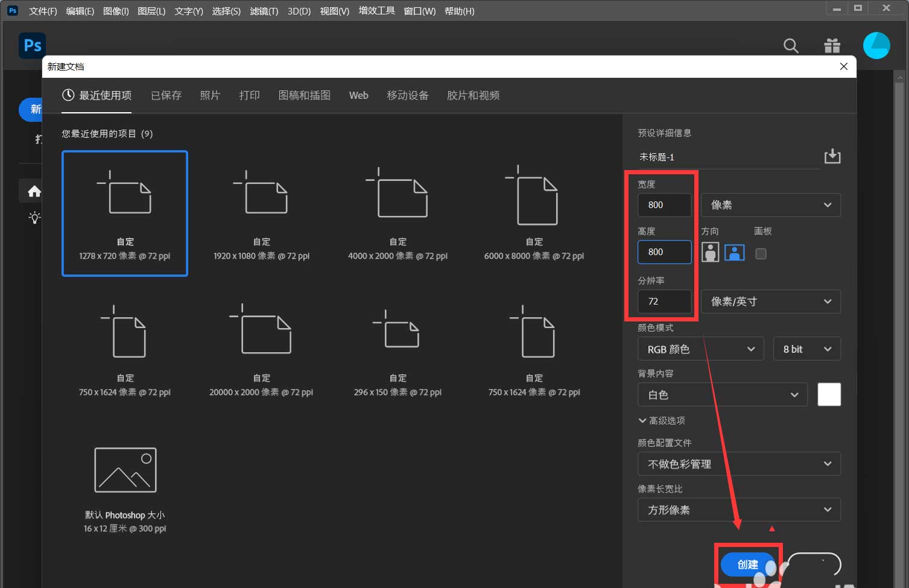909x588 pixels.
Task: Open the 方形像素 aspect ratio dropdown
Action: coord(740,510)
